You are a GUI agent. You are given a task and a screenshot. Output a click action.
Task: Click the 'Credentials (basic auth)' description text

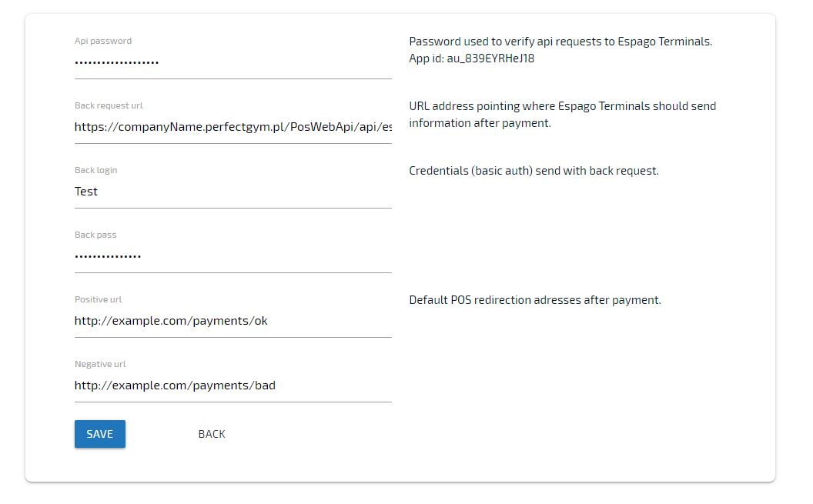point(534,171)
